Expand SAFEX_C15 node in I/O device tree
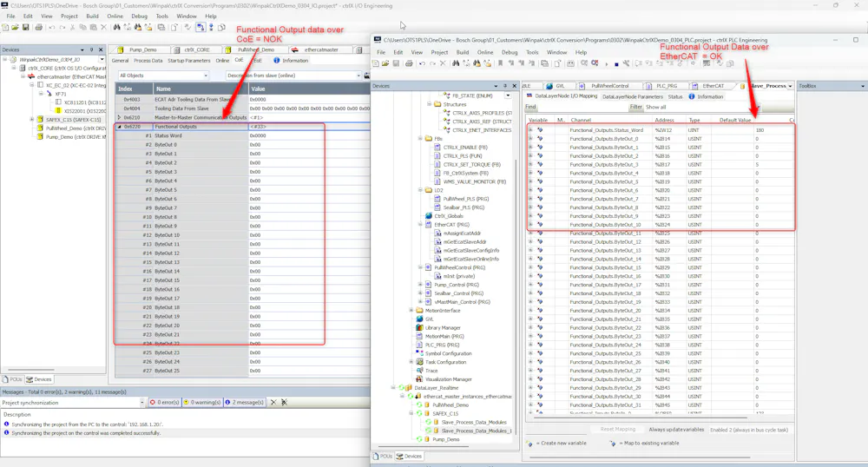 tap(32, 120)
